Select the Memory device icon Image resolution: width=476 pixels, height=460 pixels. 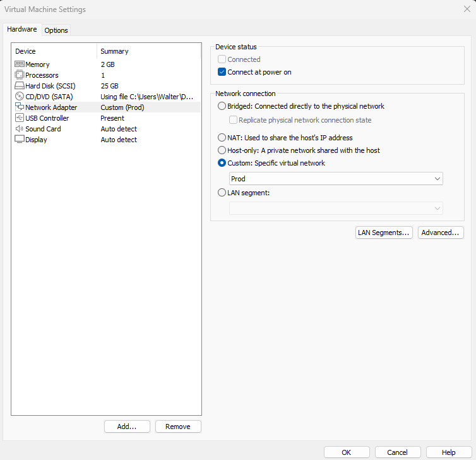20,64
